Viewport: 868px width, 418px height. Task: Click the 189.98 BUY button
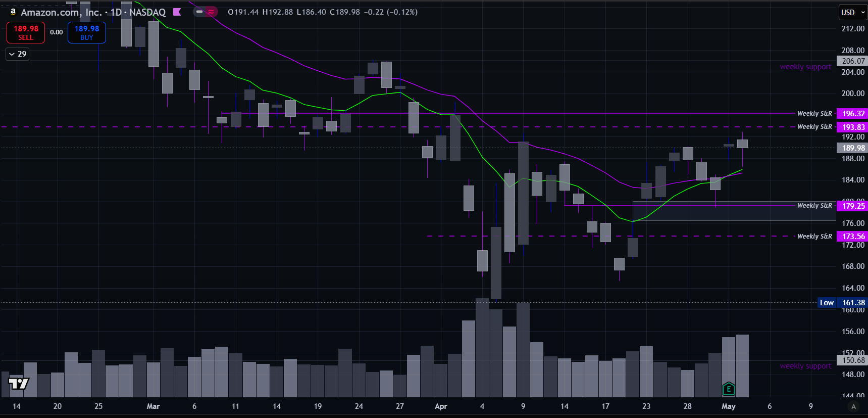coord(87,33)
